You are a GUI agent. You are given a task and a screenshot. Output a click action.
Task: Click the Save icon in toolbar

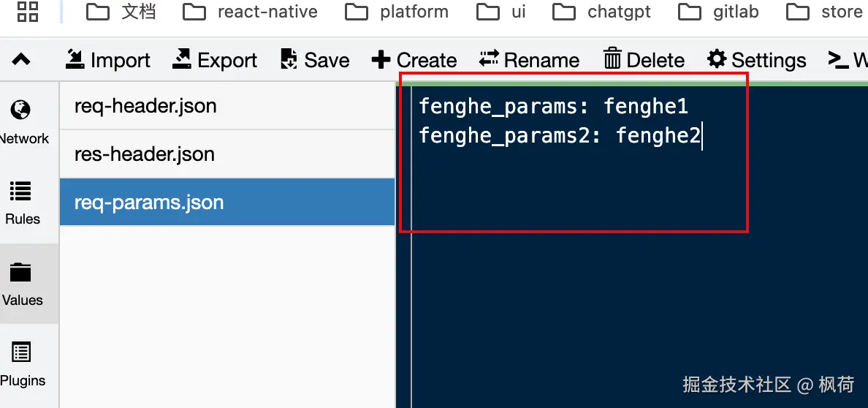point(289,59)
